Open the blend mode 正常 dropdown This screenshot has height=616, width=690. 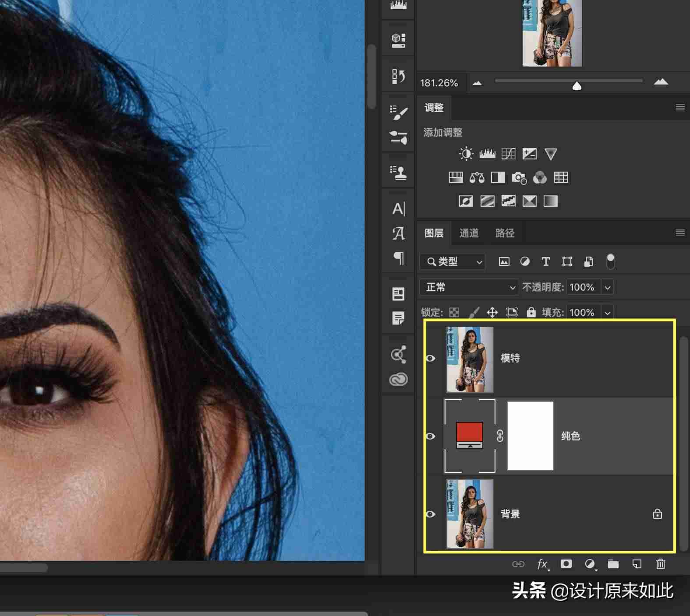[x=469, y=287]
